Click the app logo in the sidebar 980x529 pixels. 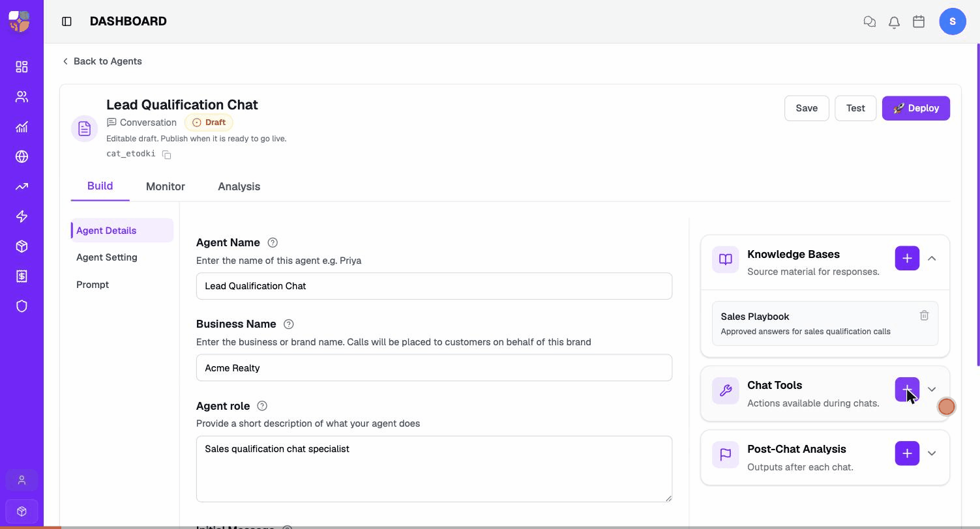(19, 21)
